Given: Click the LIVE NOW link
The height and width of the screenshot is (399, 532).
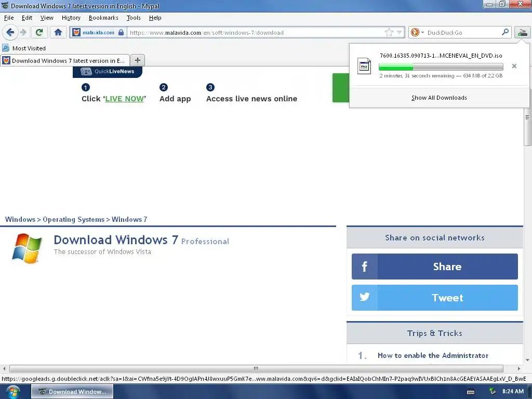Looking at the screenshot, I should coord(125,99).
